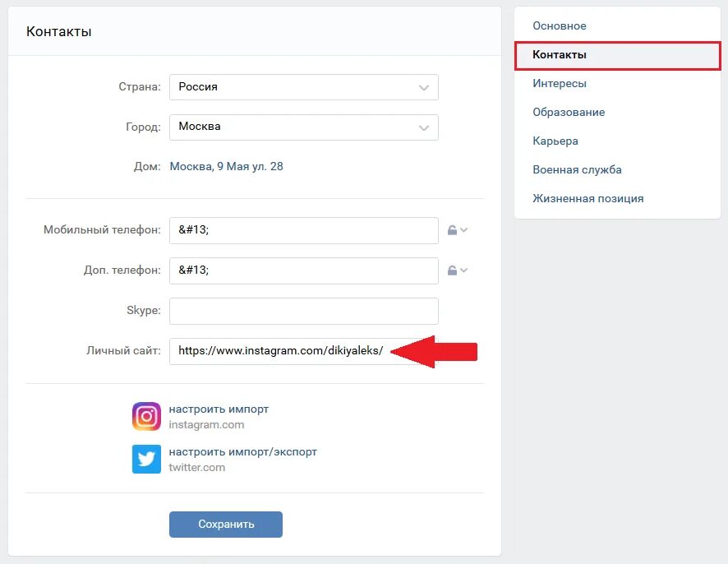Viewport: 728px width, 564px height.
Task: Select the Контакты menu item
Action: (x=618, y=55)
